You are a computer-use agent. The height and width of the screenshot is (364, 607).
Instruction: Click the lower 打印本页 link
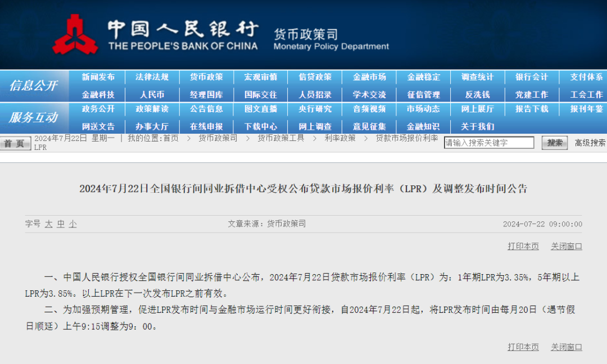click(x=523, y=347)
